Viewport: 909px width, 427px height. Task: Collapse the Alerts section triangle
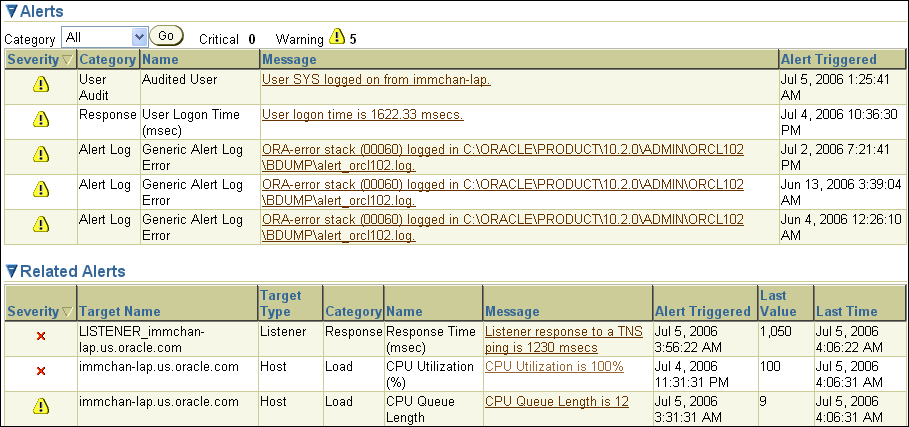pos(11,11)
